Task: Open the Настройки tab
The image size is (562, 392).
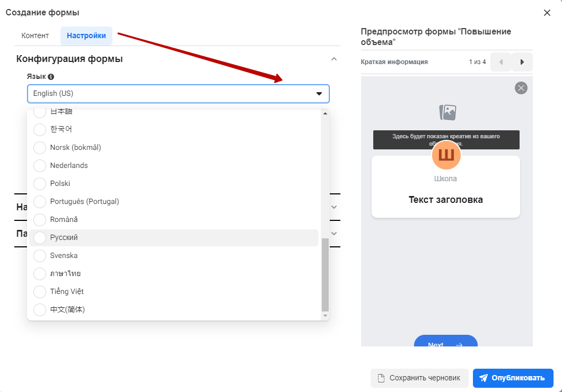Action: [x=86, y=36]
